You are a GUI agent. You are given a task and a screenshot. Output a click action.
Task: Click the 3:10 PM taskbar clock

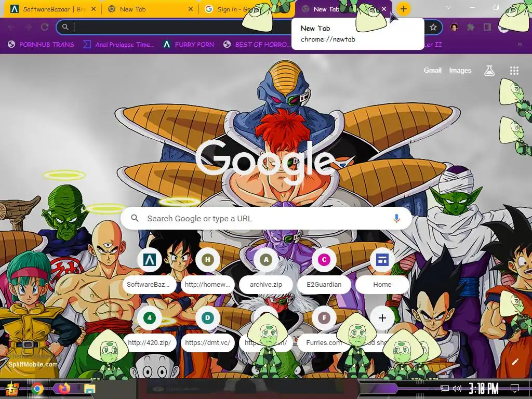[x=484, y=389]
